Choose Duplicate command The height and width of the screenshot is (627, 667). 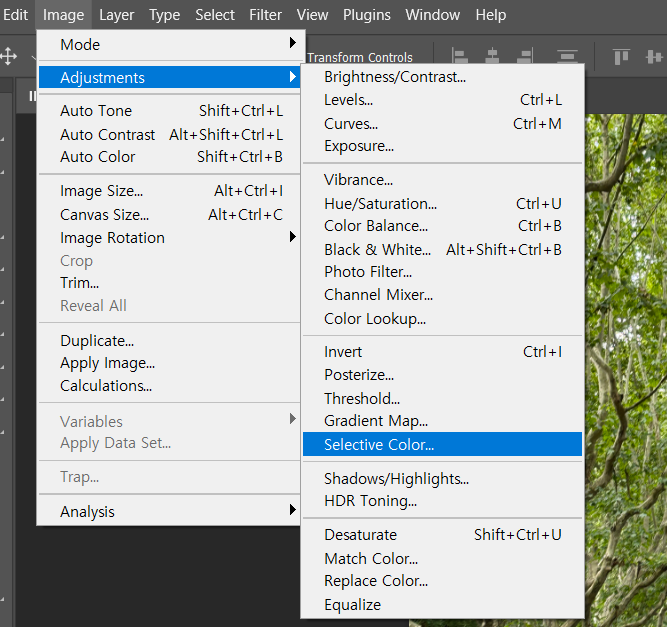click(x=169, y=340)
